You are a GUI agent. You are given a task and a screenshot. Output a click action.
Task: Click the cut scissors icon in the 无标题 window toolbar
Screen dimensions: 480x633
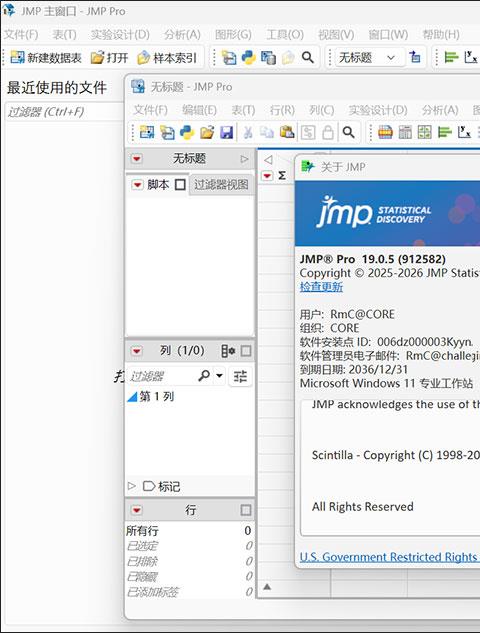pos(248,132)
